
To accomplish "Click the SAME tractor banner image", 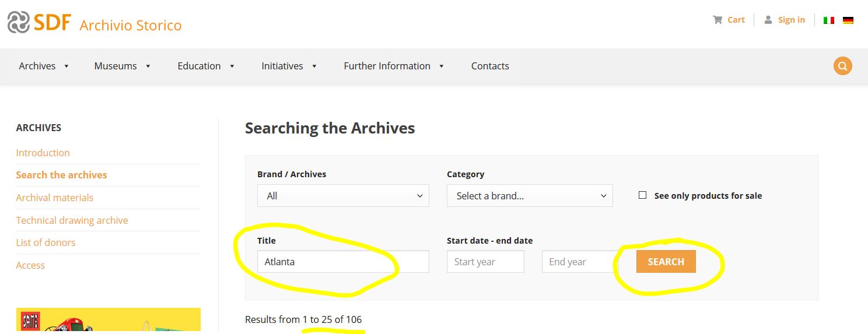I will coord(108,321).
